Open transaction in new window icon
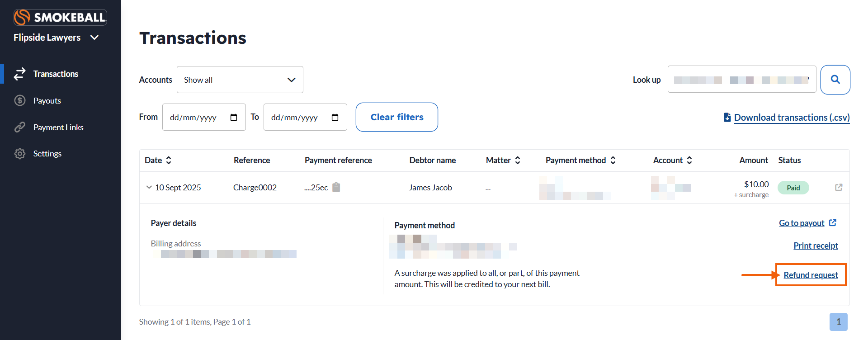The width and height of the screenshot is (868, 340). tap(839, 187)
